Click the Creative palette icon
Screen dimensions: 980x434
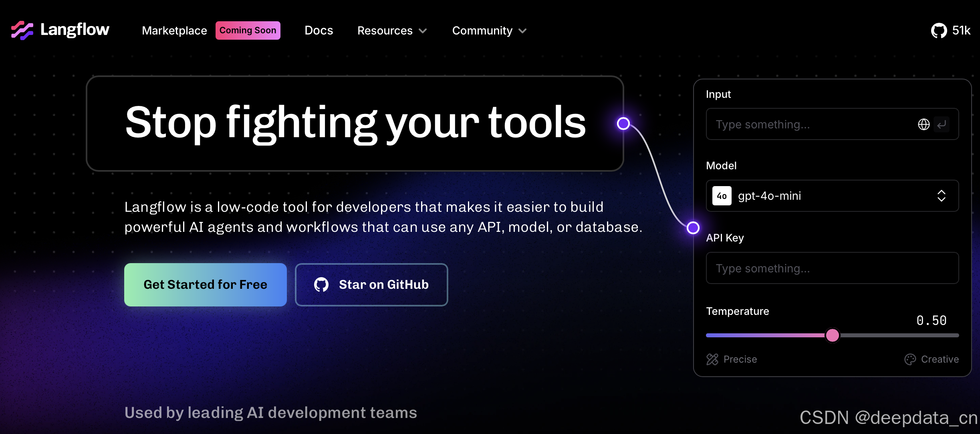coord(910,359)
